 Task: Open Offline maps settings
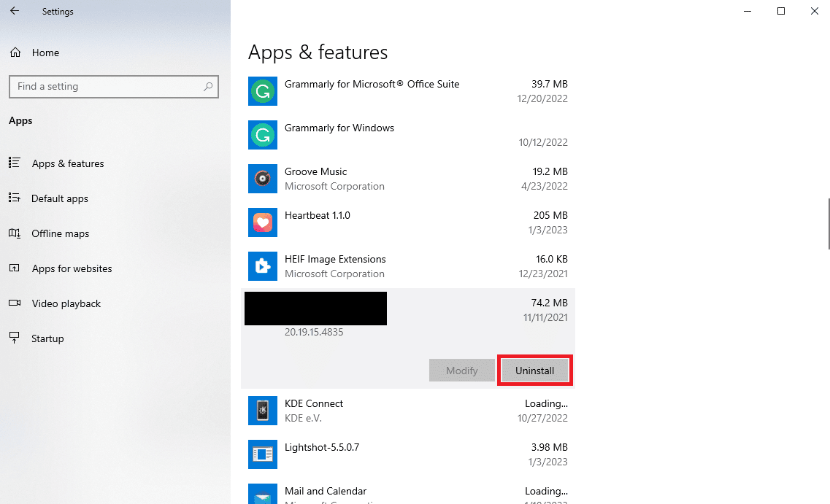click(x=60, y=233)
